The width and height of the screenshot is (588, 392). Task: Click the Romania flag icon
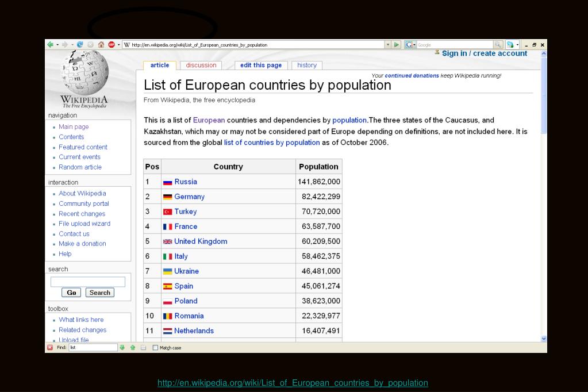(x=168, y=316)
